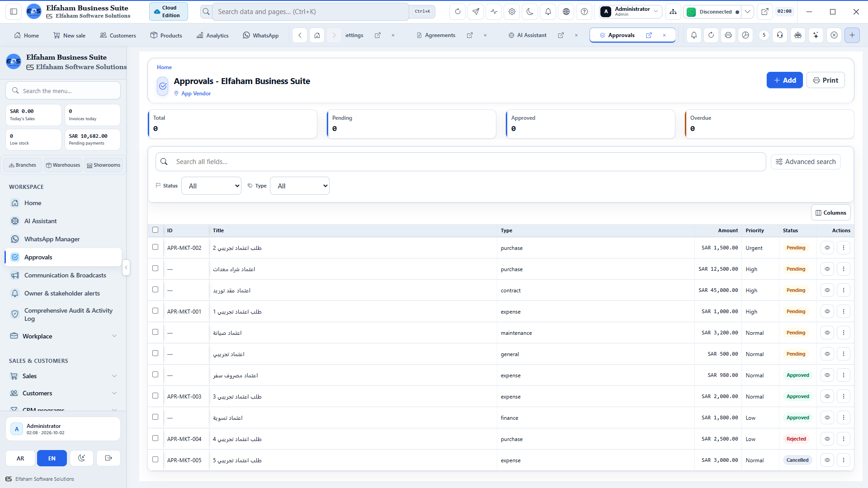868x488 pixels.
Task: Click the plus new tab button
Action: click(x=852, y=35)
